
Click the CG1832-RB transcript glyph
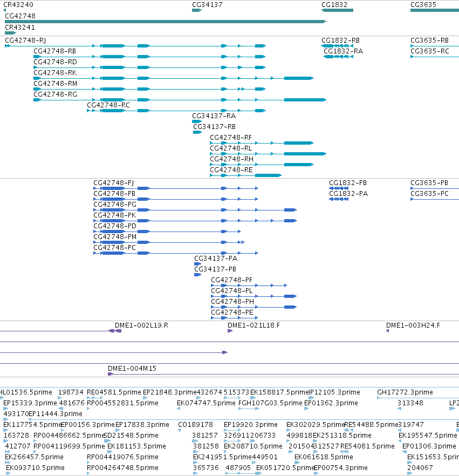[x=337, y=46]
